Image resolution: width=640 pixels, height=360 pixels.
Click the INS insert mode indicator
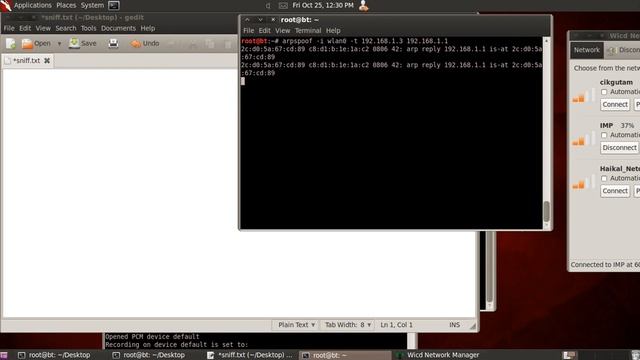tap(454, 325)
